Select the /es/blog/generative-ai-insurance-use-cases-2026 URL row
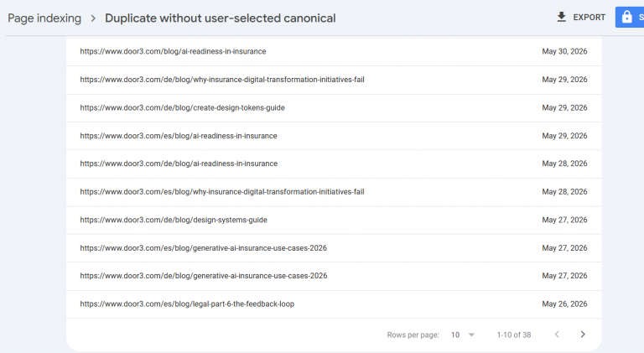This screenshot has height=353, width=644. pos(334,248)
